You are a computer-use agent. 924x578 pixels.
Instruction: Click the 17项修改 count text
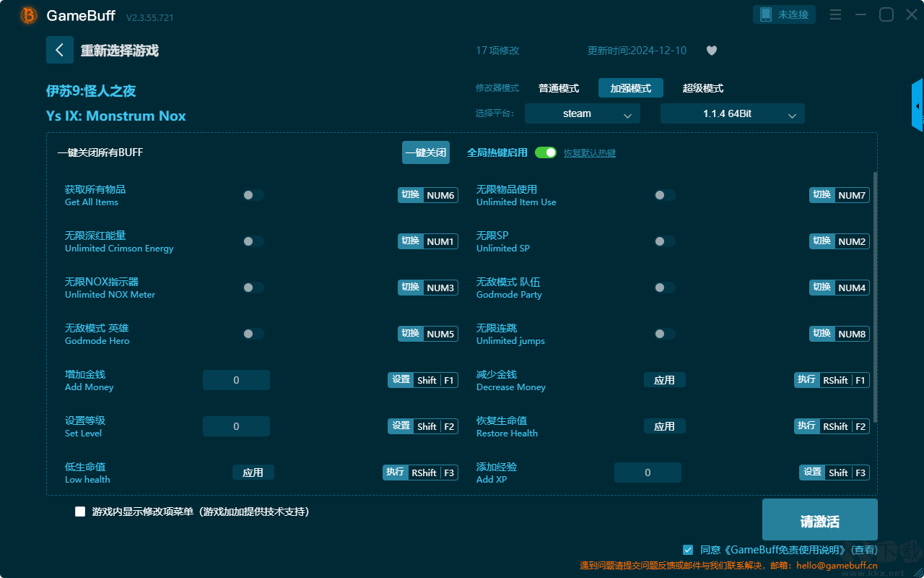(x=497, y=51)
